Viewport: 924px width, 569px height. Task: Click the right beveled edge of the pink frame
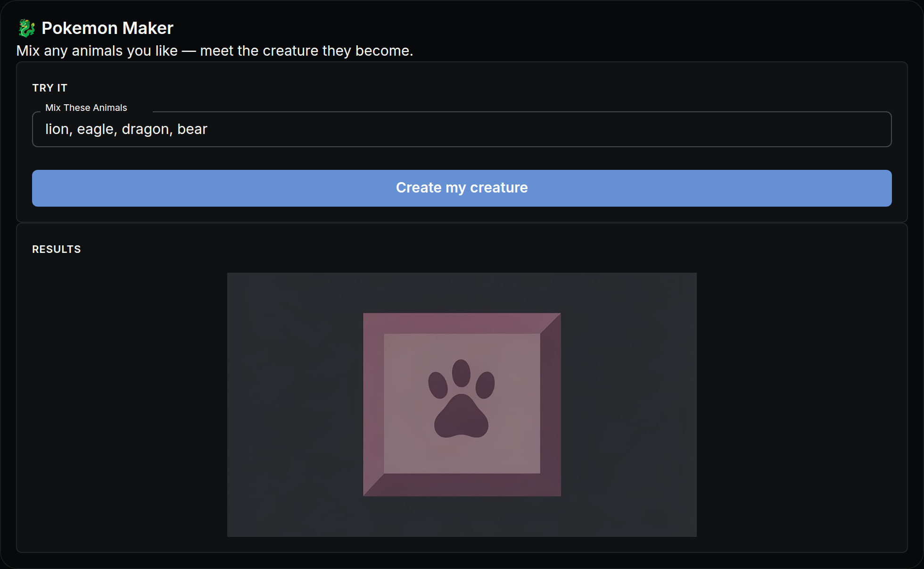coord(551,405)
